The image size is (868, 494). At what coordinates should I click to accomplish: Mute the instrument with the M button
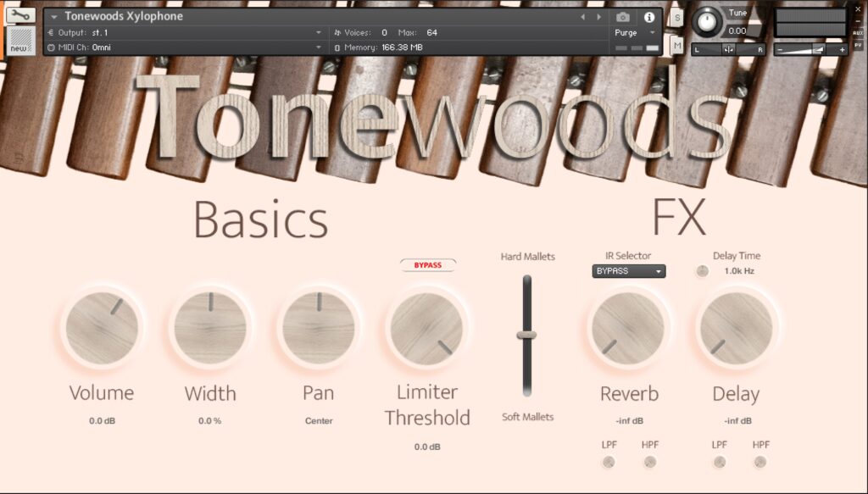(676, 46)
